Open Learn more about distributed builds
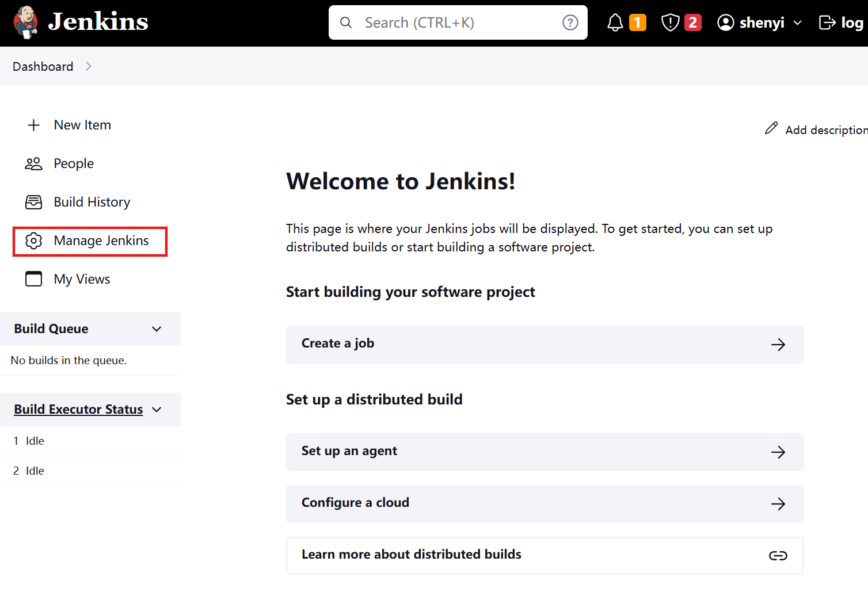Viewport: 868px width, 615px height. [545, 555]
